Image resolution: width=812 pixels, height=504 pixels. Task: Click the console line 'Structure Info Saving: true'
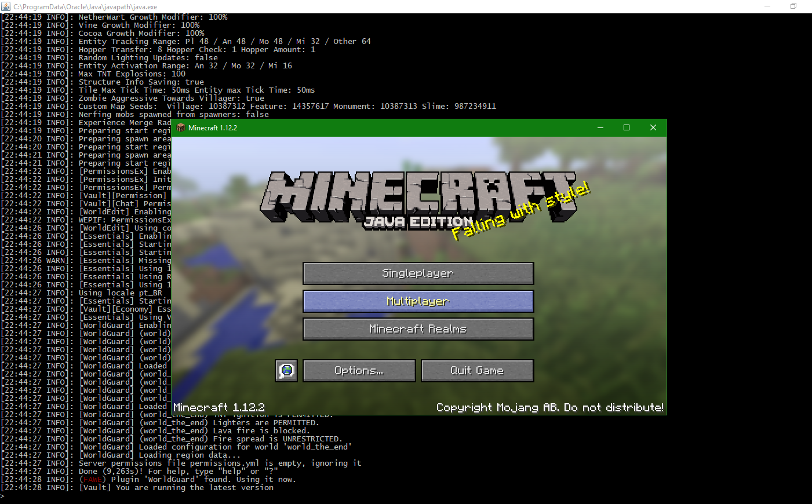pos(102,82)
